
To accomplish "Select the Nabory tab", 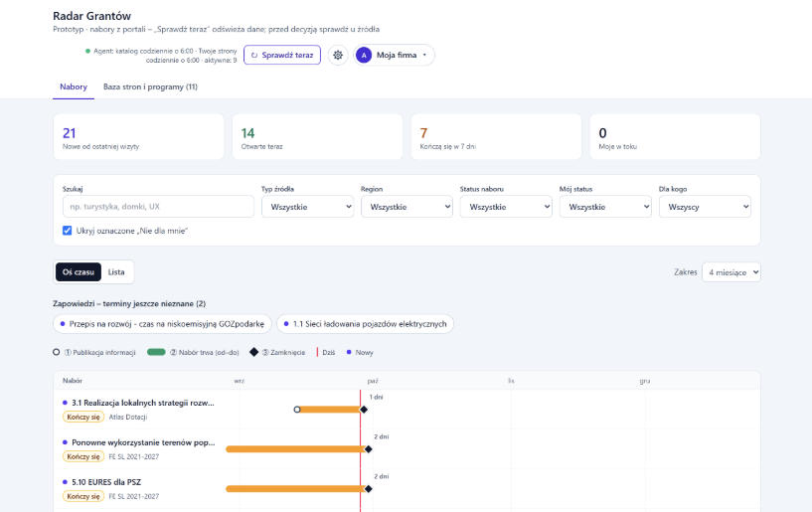I will coord(74,86).
